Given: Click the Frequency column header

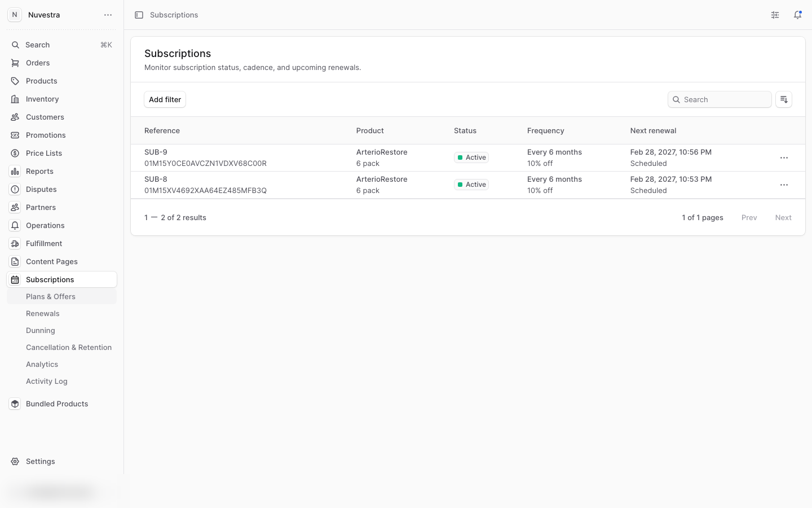Looking at the screenshot, I should (545, 130).
